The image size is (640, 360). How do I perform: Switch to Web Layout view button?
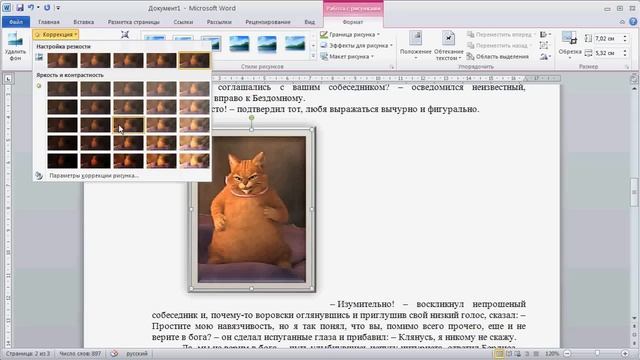coord(518,353)
